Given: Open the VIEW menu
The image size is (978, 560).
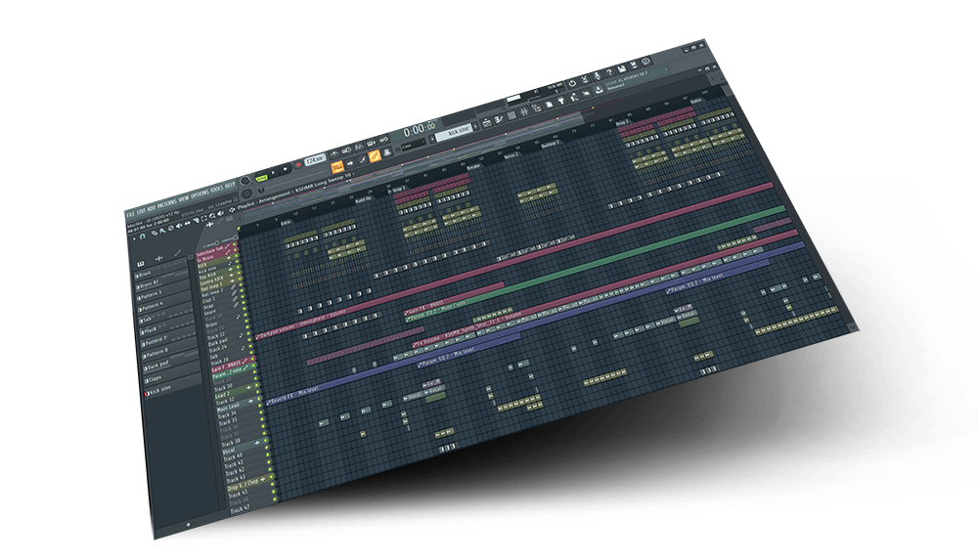Looking at the screenshot, I should point(184,197).
